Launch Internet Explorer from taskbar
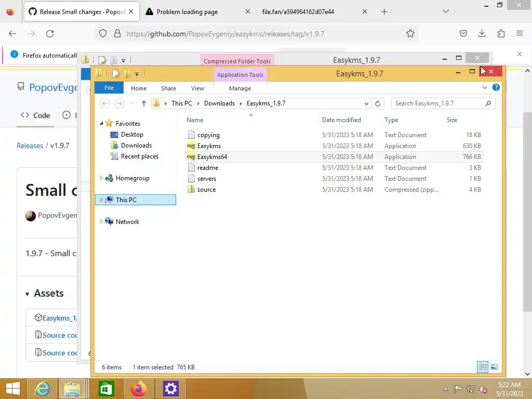This screenshot has width=532, height=399. pyautogui.click(x=42, y=389)
